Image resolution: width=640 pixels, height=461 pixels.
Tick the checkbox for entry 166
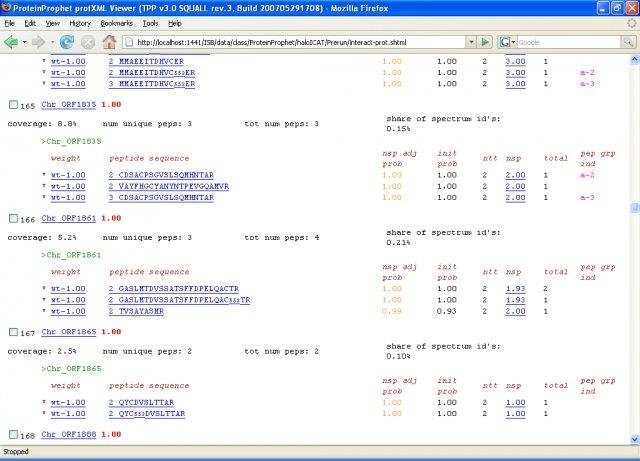tap(12, 218)
